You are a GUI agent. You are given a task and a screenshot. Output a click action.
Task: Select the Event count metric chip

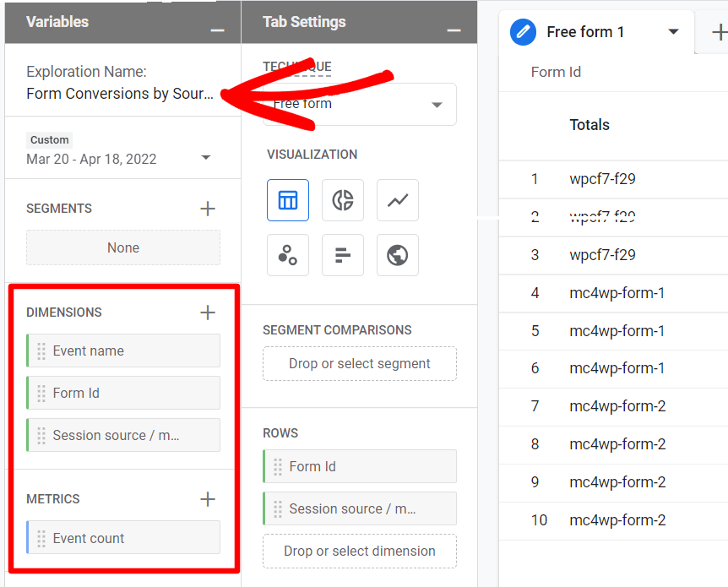(x=122, y=537)
